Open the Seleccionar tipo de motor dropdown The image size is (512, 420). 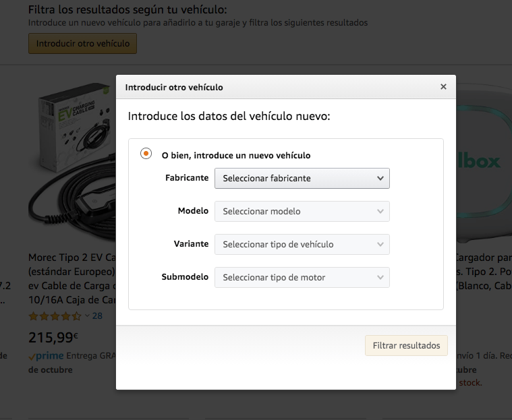[302, 277]
